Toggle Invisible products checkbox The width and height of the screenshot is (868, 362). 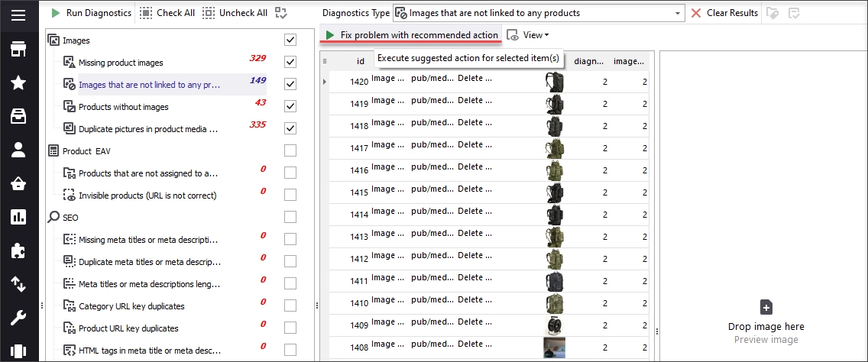coord(290,195)
